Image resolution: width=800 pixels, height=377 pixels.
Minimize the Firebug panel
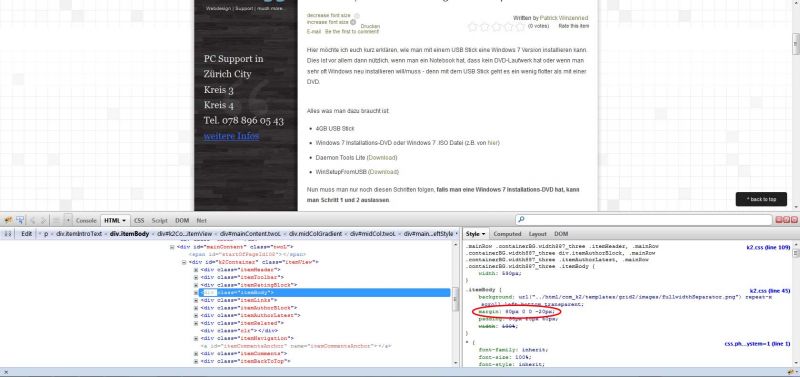point(779,220)
